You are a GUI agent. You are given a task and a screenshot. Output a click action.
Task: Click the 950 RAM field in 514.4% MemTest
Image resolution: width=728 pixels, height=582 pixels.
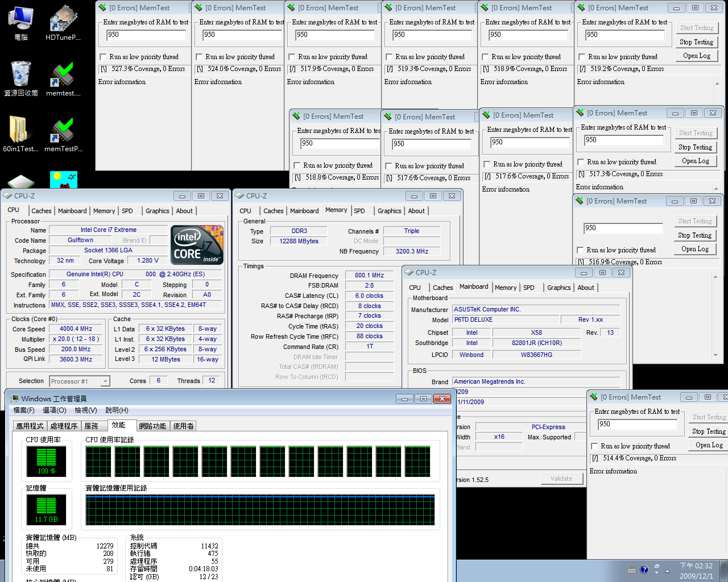[x=638, y=424]
